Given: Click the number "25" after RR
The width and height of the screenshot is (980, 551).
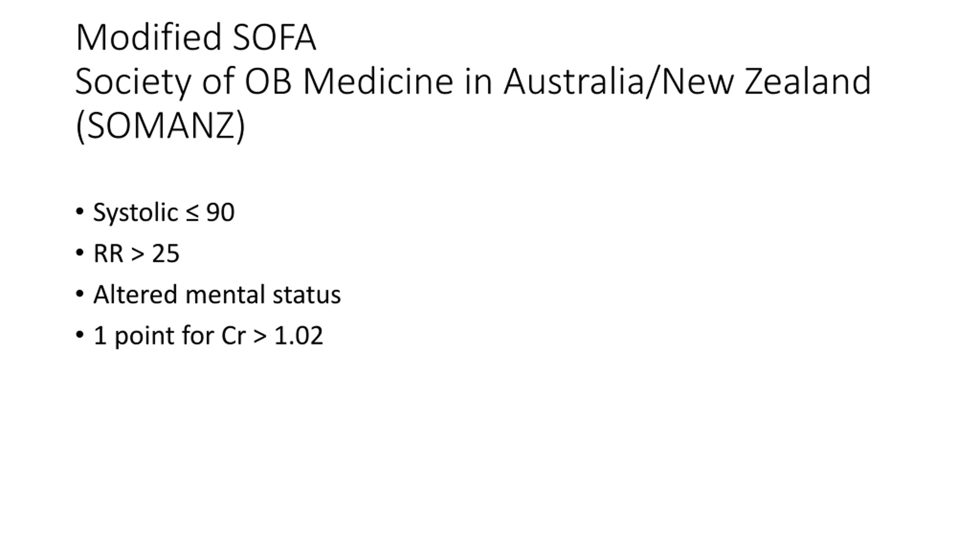Looking at the screenshot, I should pyautogui.click(x=165, y=254).
